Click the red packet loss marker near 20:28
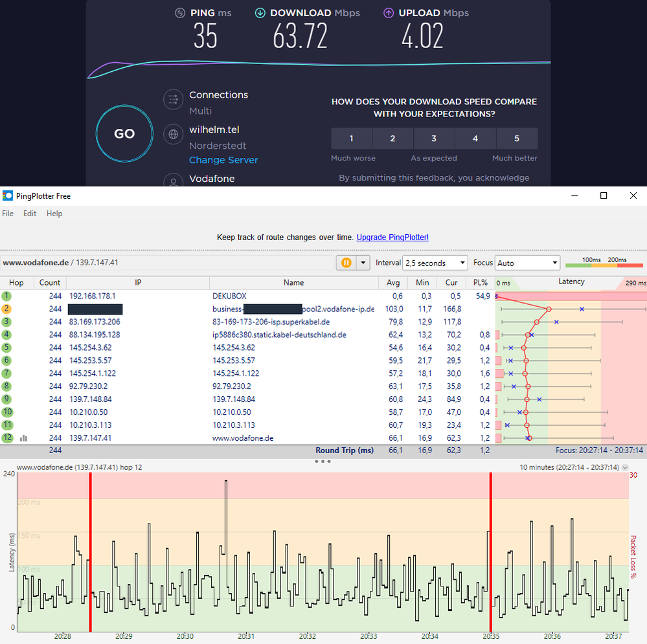Viewport: 647px width, 644px height. point(91,551)
